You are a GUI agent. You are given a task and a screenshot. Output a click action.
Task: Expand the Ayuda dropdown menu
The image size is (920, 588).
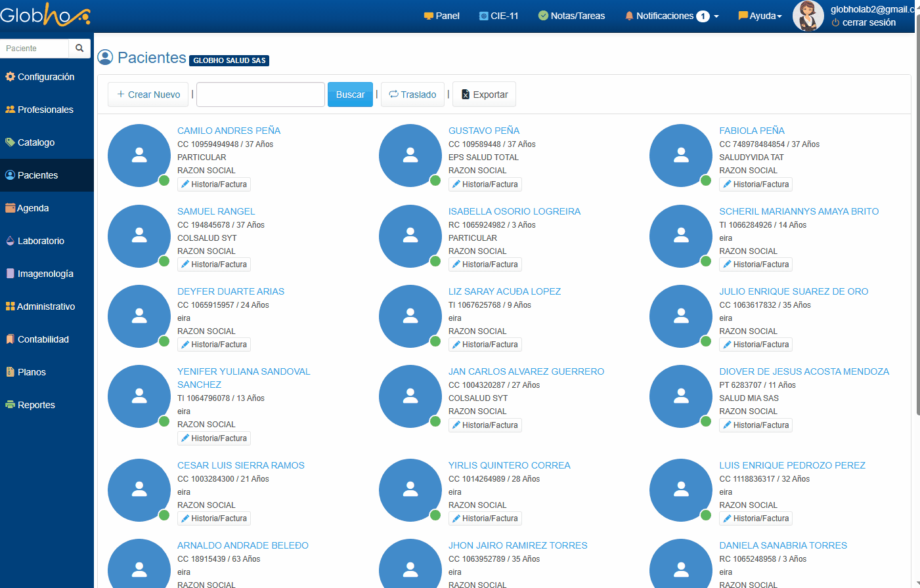tap(760, 16)
